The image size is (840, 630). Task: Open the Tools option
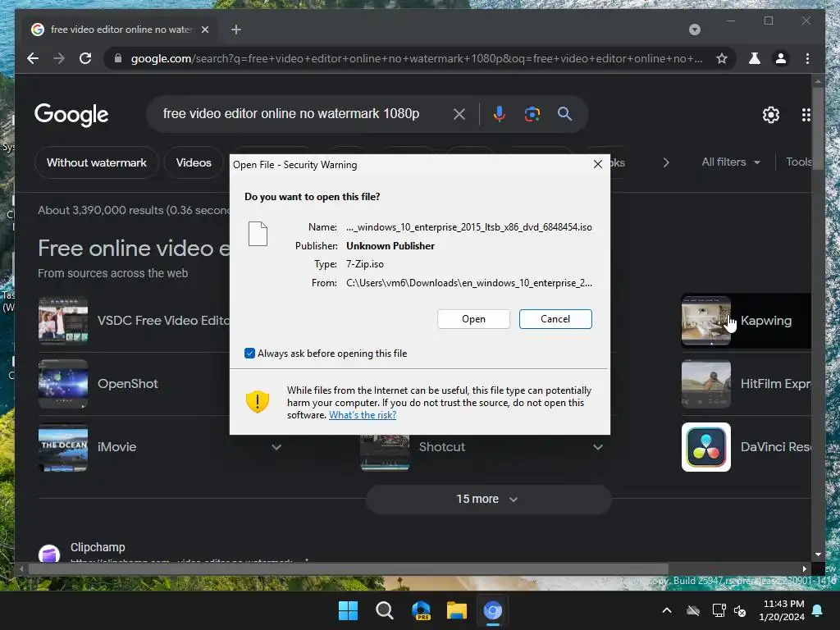click(x=798, y=162)
